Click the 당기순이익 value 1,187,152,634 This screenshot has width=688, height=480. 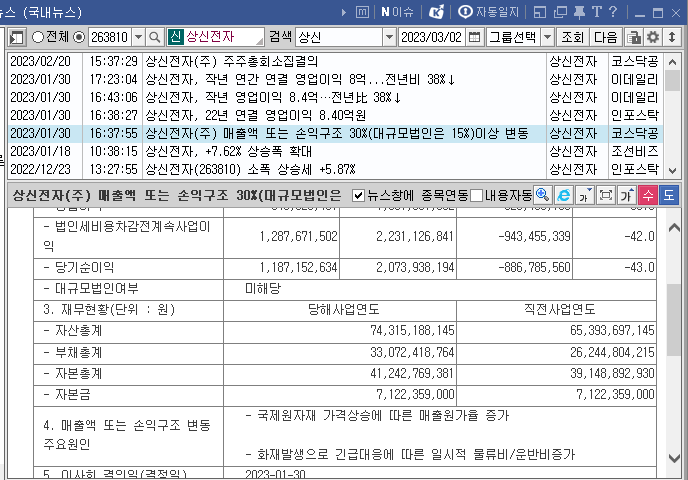point(298,268)
